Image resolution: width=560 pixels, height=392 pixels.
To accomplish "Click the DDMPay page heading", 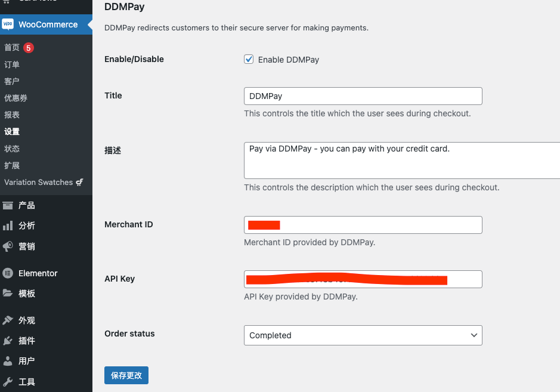I will (124, 7).
